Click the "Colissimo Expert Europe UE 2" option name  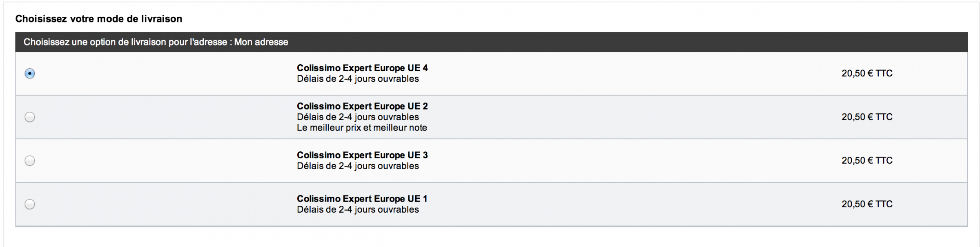click(362, 106)
